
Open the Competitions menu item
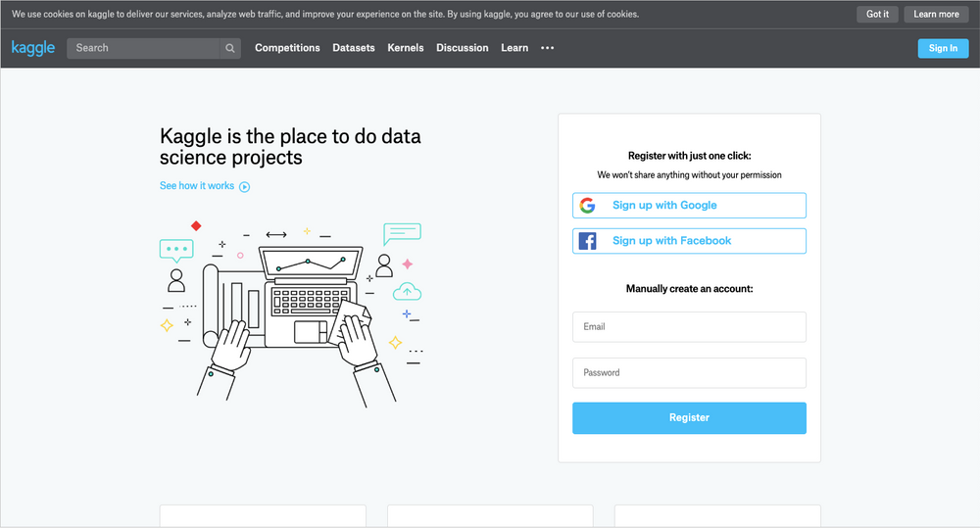287,48
